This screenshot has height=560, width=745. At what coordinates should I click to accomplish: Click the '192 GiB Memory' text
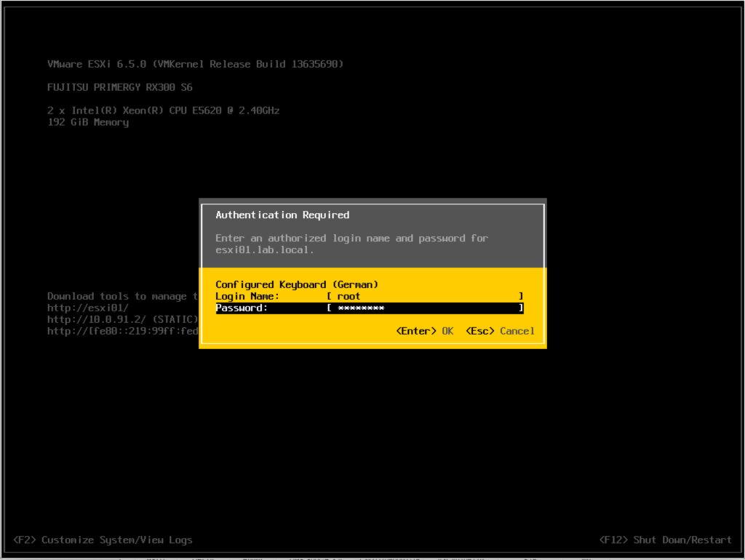88,122
